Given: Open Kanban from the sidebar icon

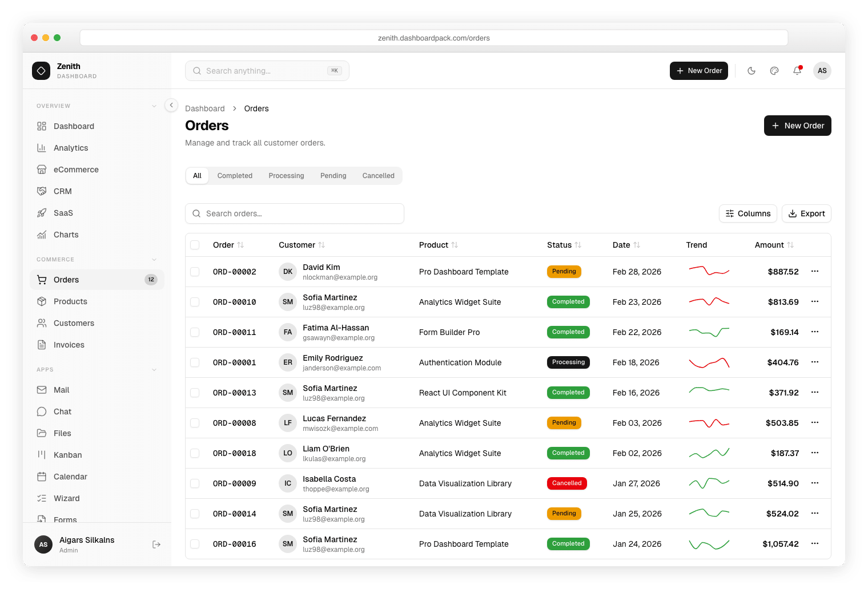Looking at the screenshot, I should 42,455.
